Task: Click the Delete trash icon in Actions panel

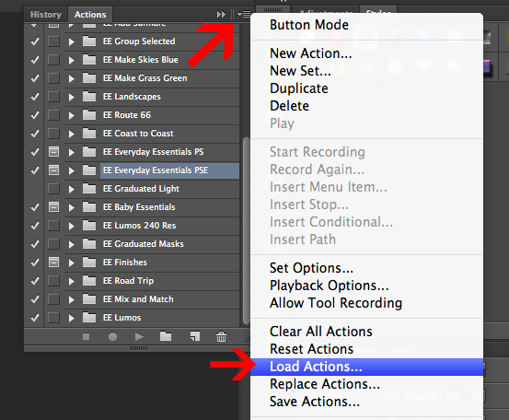Action: click(x=222, y=336)
